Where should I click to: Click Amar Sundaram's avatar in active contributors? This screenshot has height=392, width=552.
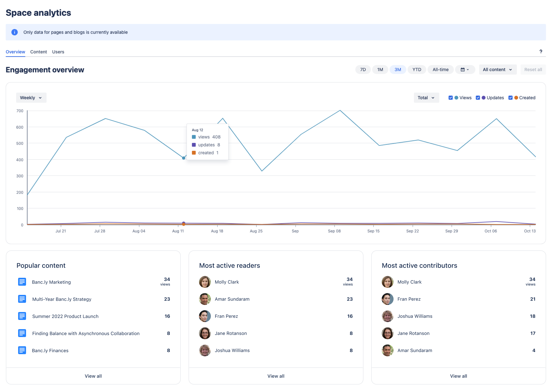(387, 350)
